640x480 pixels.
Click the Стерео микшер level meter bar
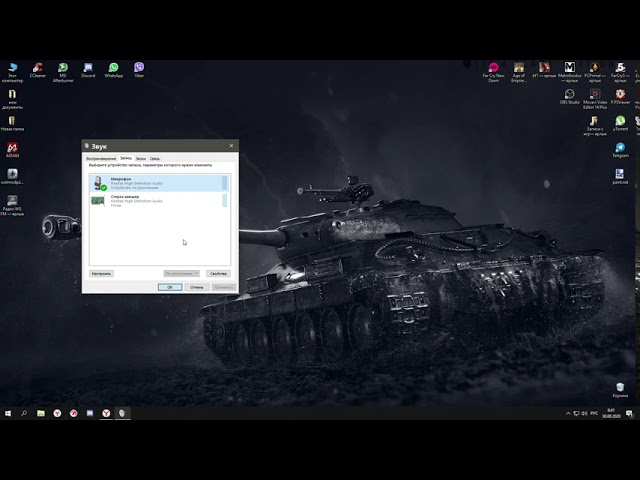pos(224,200)
